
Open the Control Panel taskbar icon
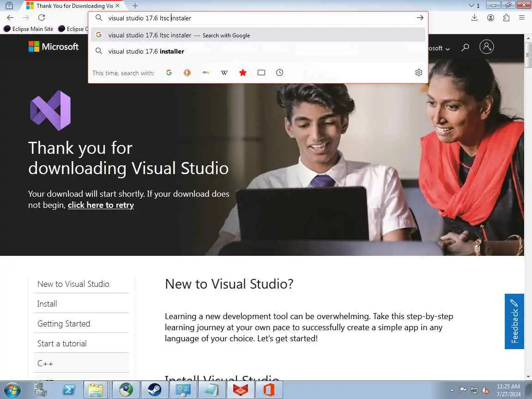(x=183, y=390)
